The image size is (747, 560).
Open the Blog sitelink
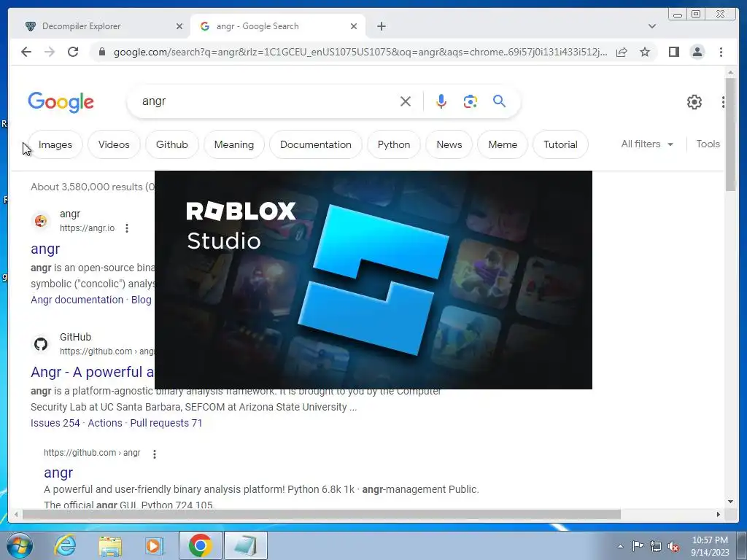(141, 300)
